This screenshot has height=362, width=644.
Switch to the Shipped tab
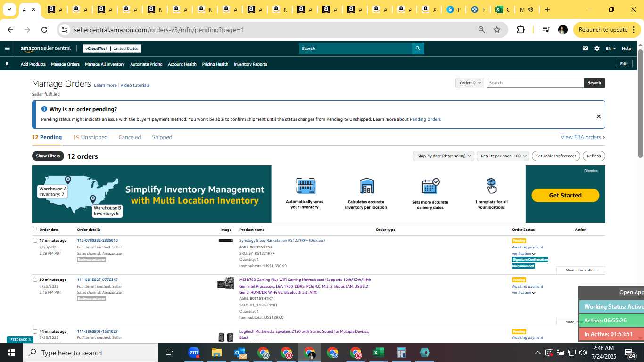(x=162, y=137)
